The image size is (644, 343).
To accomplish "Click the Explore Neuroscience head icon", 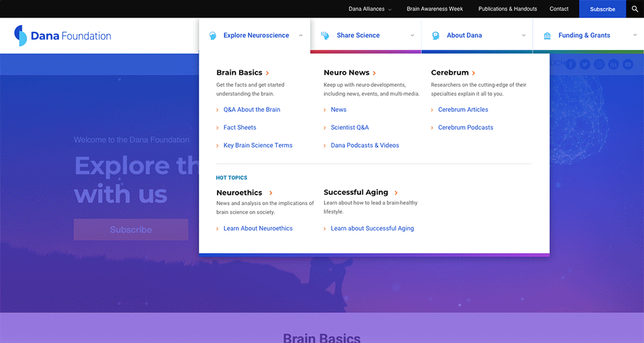I will coord(213,36).
